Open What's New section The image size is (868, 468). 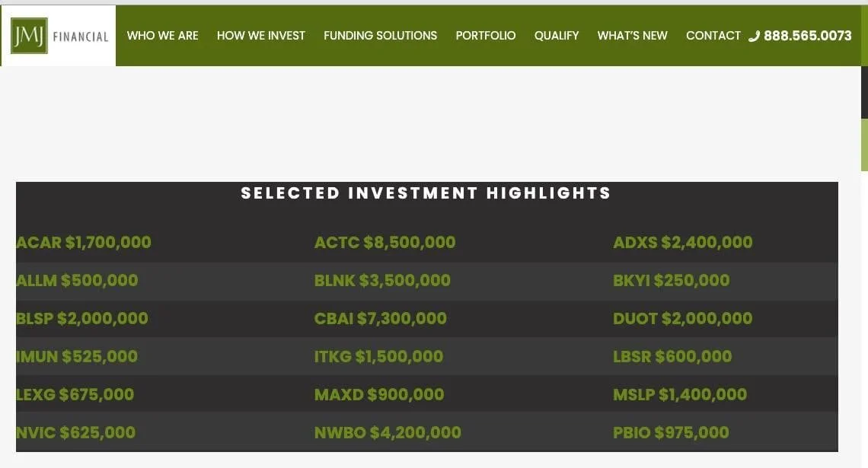click(632, 36)
